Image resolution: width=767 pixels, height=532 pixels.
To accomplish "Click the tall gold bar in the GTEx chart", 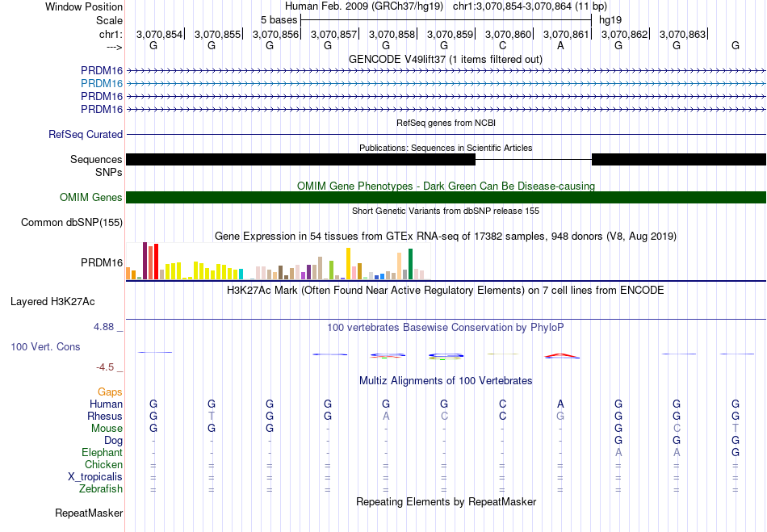I will (x=348, y=263).
